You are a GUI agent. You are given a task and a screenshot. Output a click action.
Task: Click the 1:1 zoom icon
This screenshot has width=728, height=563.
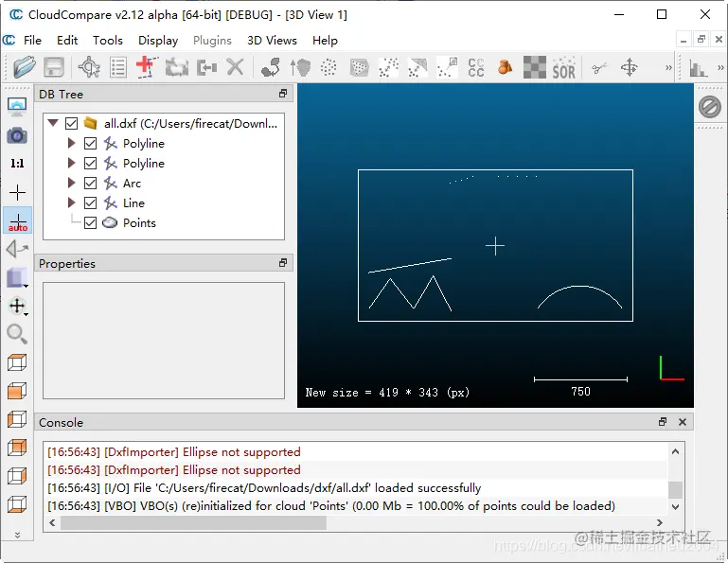(17, 164)
